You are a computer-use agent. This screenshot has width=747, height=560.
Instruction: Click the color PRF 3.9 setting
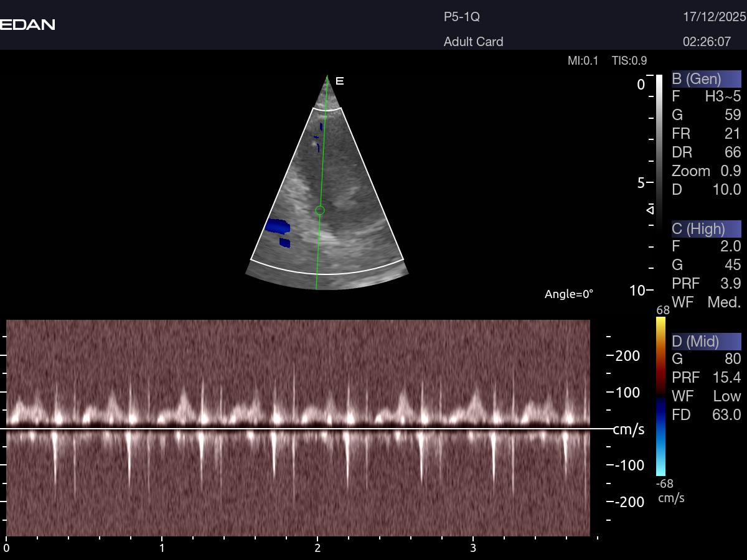click(x=706, y=284)
